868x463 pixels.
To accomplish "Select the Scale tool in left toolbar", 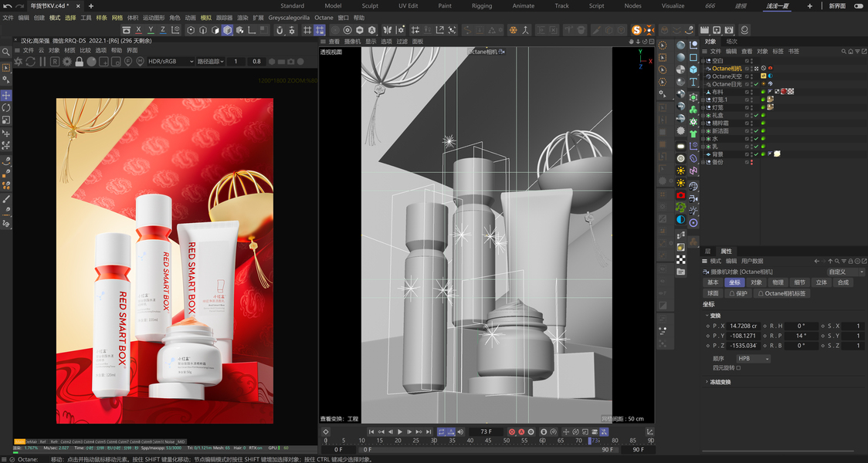I will click(6, 120).
